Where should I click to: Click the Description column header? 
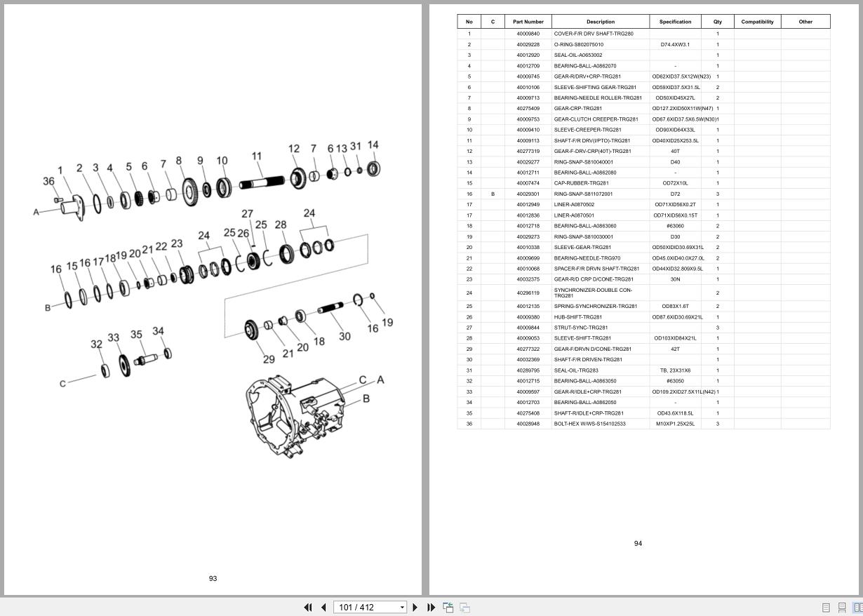click(x=601, y=22)
